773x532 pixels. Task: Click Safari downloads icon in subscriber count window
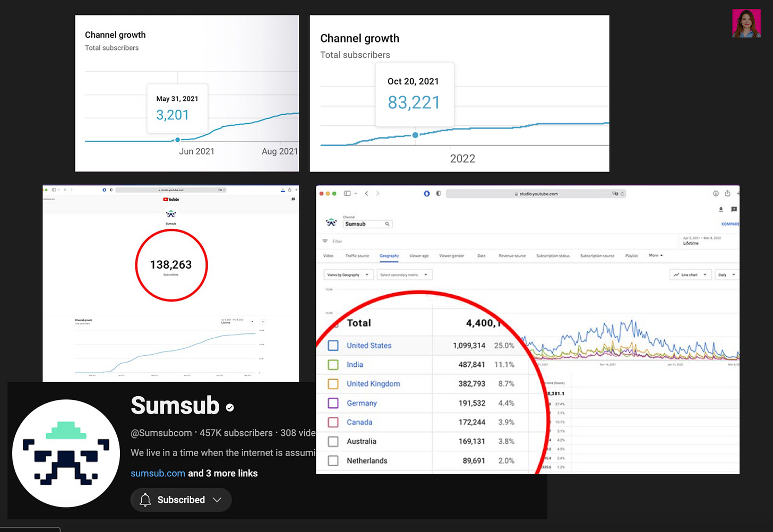283,190
